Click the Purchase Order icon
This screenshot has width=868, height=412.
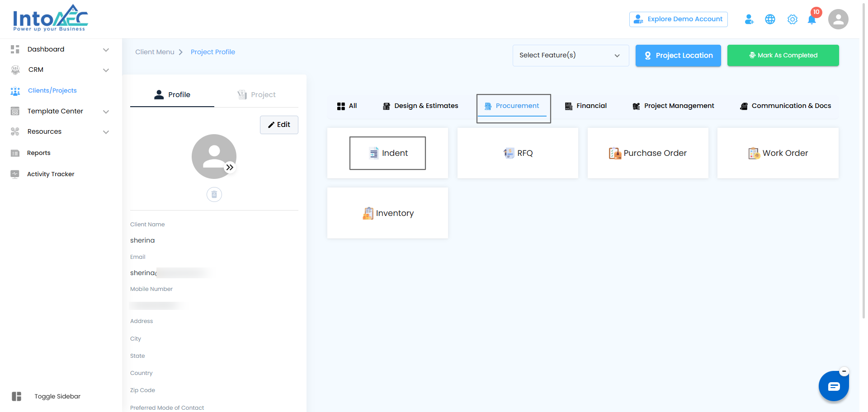click(615, 153)
